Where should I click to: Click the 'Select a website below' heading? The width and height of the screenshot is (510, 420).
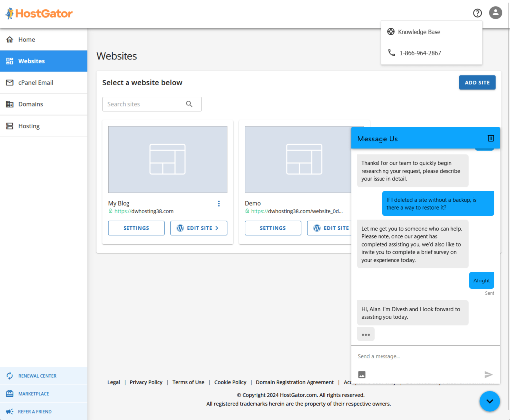point(142,83)
